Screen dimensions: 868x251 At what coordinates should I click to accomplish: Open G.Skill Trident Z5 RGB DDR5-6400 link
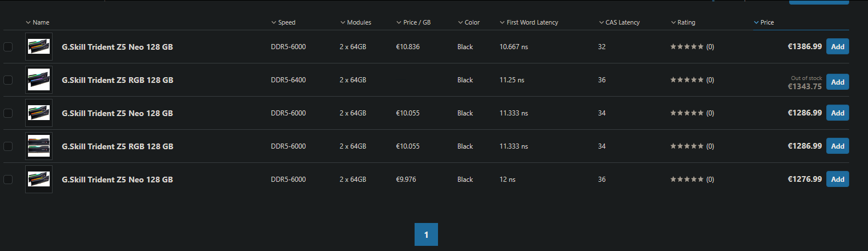(117, 80)
